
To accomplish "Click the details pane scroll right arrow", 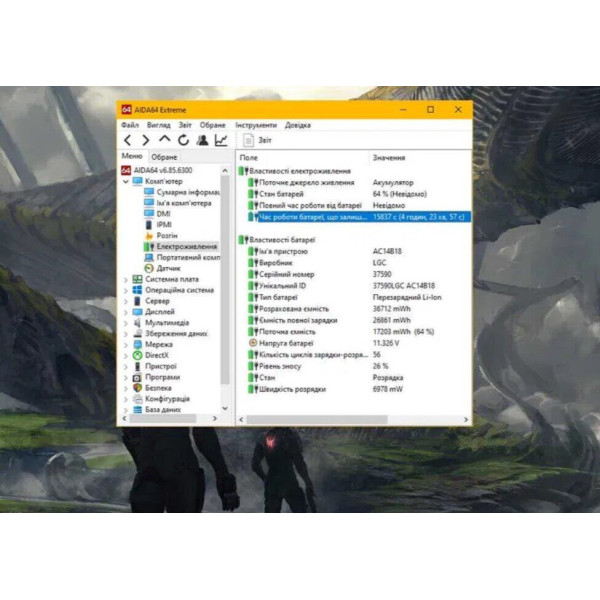I will coord(466,420).
